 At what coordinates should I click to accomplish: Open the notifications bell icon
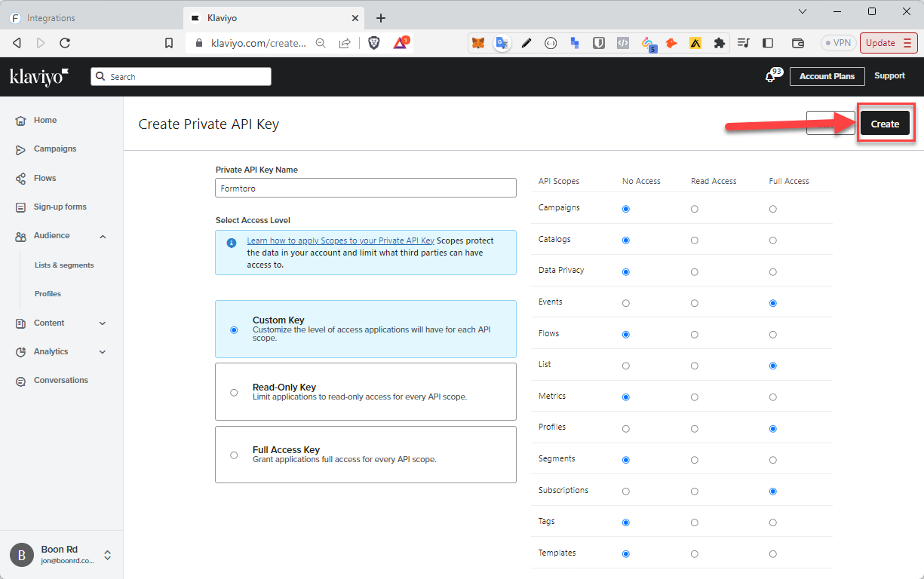[770, 77]
